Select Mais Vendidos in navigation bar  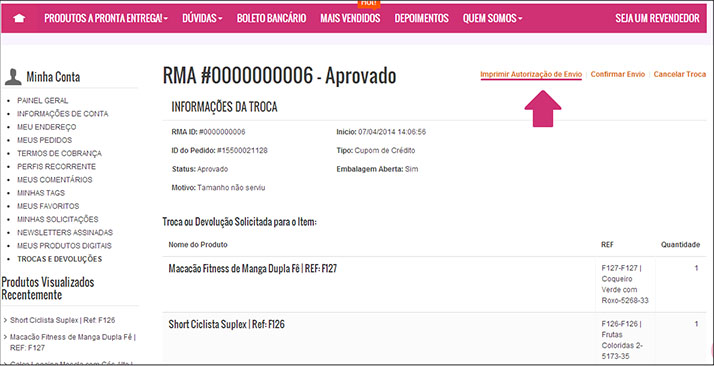(350, 18)
